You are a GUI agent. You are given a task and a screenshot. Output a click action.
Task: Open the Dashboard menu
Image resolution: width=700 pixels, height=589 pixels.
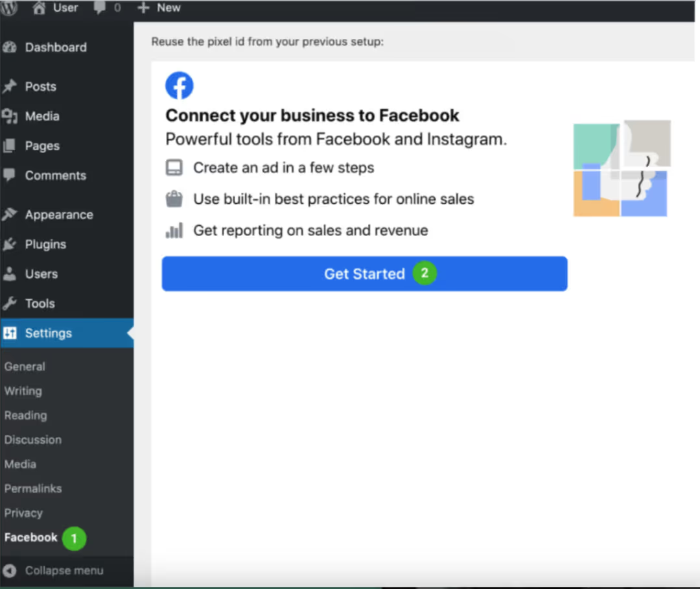55,47
